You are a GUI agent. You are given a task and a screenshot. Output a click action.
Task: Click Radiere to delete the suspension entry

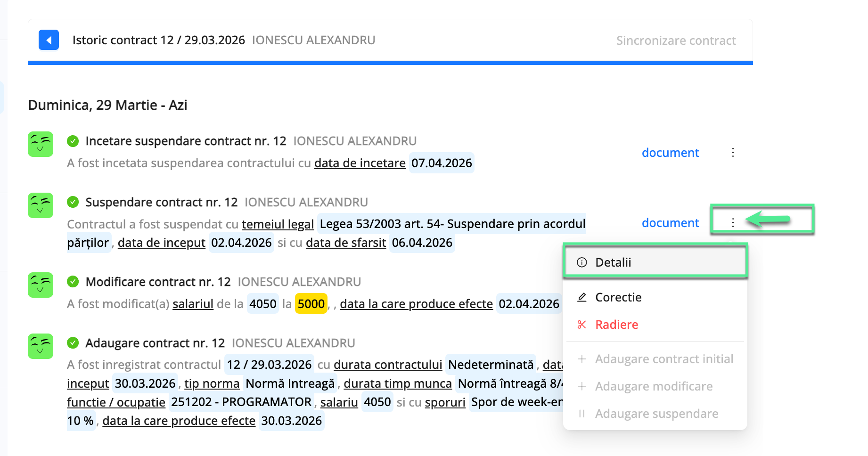click(617, 325)
